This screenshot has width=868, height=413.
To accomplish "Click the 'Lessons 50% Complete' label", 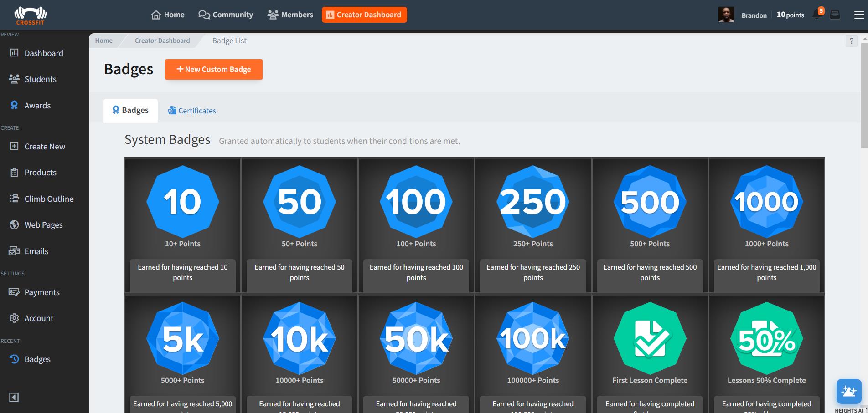I will tap(767, 380).
